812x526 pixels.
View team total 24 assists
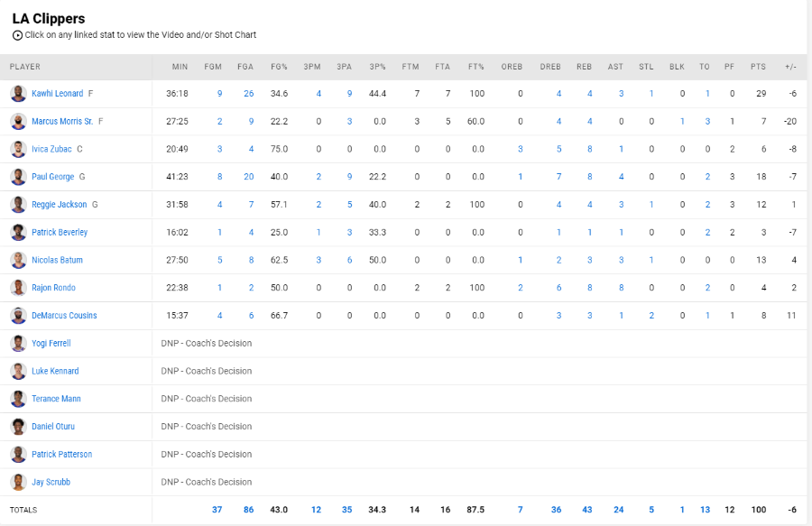point(618,510)
